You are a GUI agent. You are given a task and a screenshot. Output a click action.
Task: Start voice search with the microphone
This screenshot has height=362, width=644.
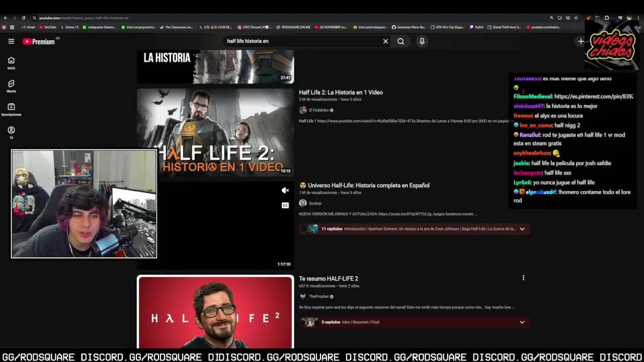(x=422, y=41)
